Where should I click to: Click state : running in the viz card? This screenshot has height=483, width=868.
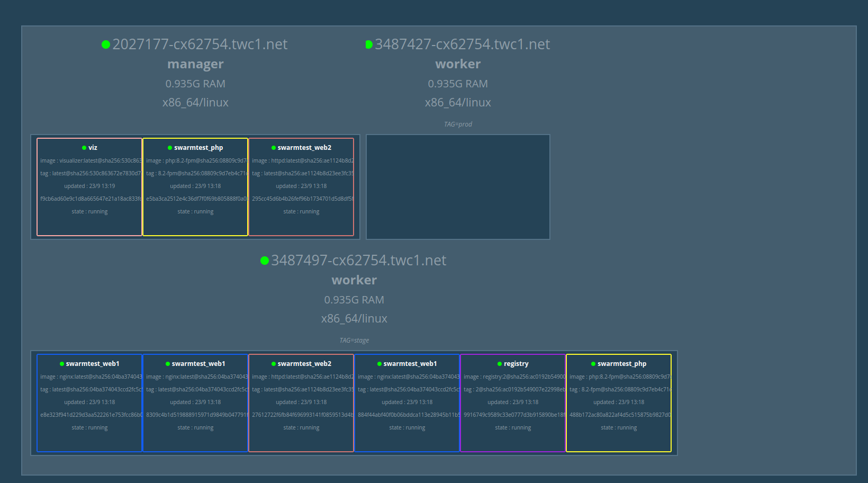(x=89, y=211)
